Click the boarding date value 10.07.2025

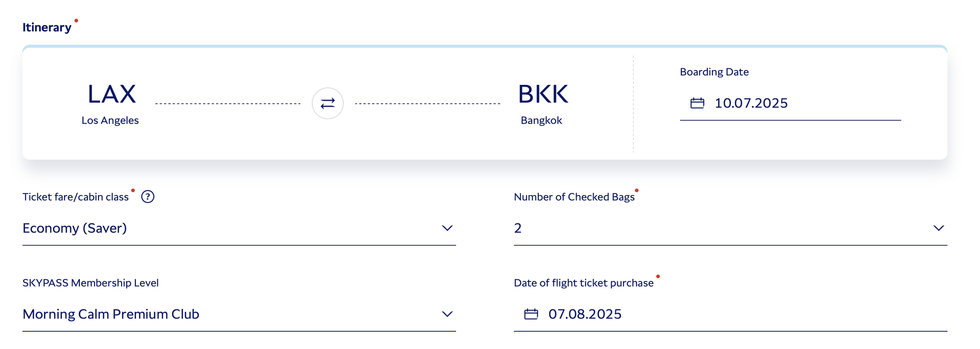point(751,103)
